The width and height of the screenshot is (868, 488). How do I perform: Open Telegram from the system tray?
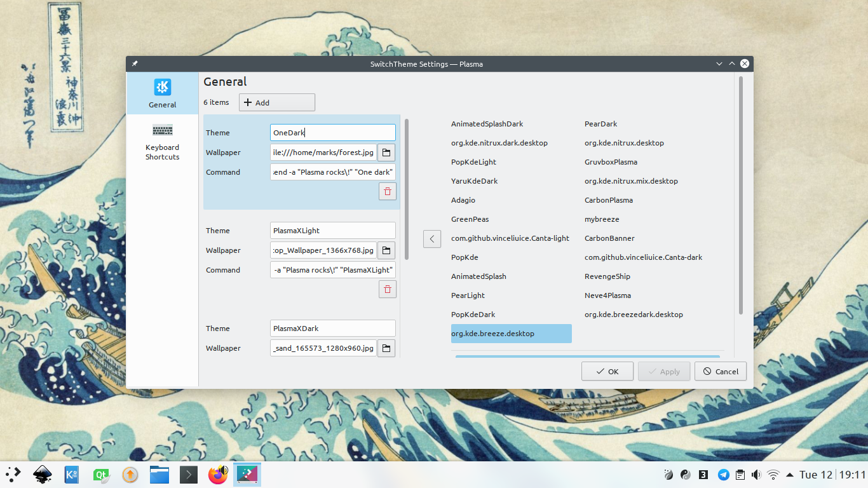pyautogui.click(x=723, y=475)
